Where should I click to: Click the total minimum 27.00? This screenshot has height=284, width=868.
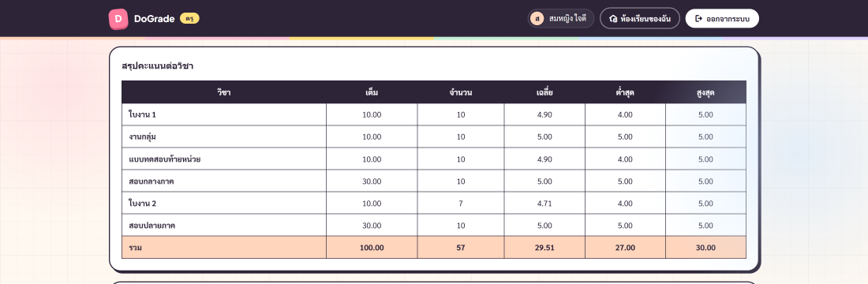coord(625,248)
